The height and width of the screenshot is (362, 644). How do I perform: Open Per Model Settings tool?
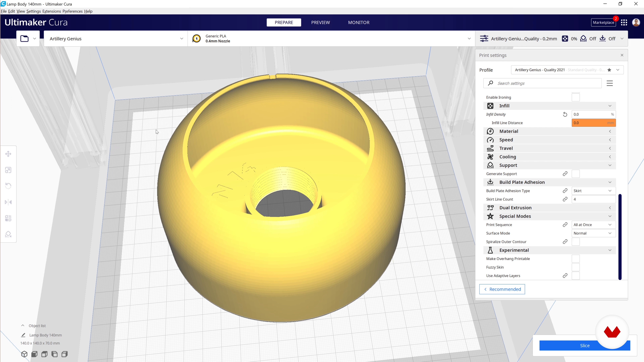(8, 218)
